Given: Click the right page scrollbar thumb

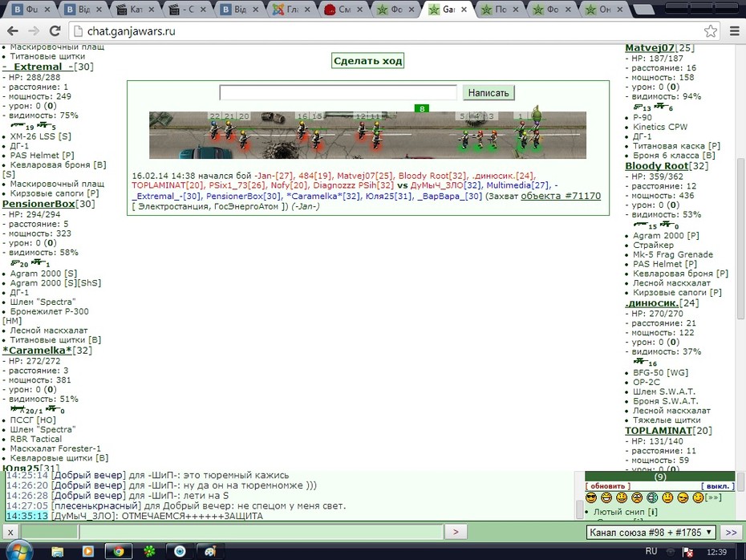Looking at the screenshot, I should click(x=740, y=239).
